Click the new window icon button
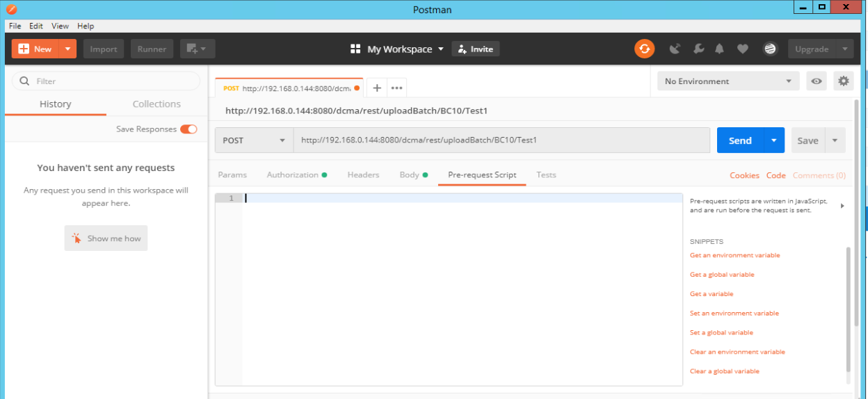This screenshot has height=399, width=868. click(x=198, y=49)
